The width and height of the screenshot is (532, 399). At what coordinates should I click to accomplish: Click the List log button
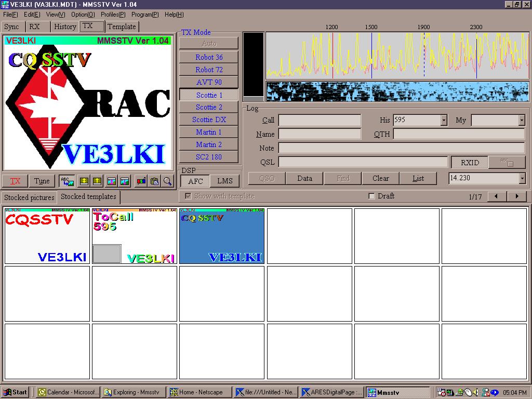coord(418,179)
